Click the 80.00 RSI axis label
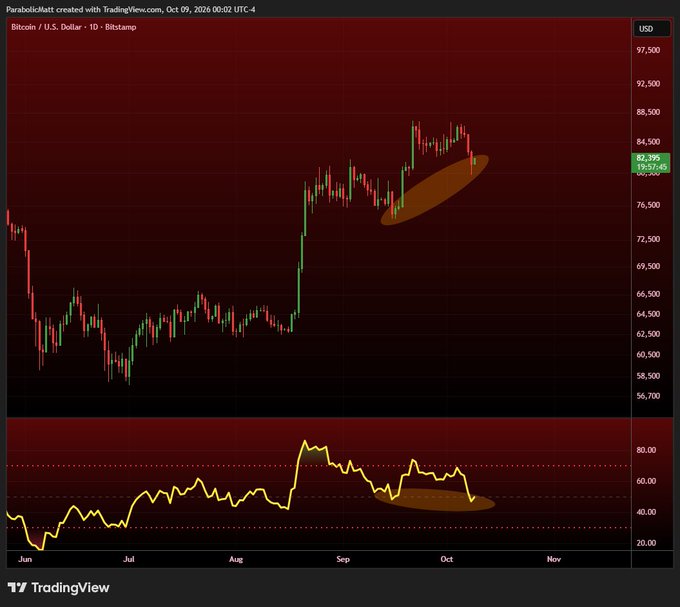Screen dimensions: 680x607 coord(646,450)
